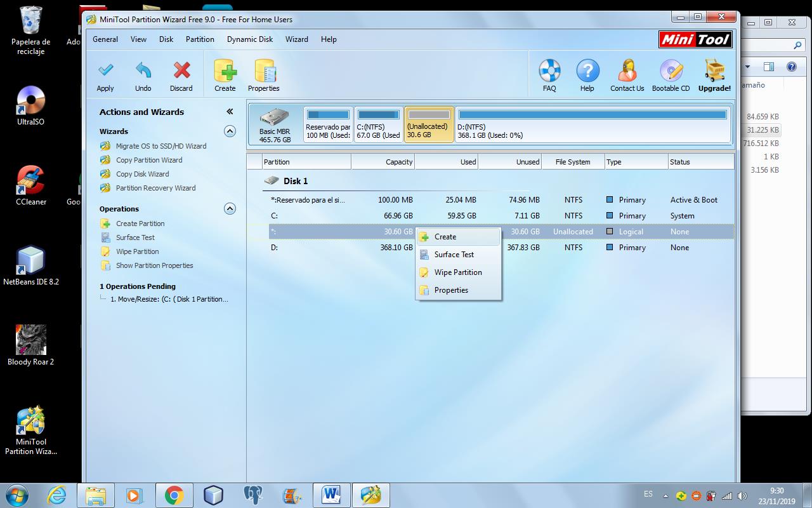Click the taskbar volume speaker icon
The image size is (812, 508).
742,496
